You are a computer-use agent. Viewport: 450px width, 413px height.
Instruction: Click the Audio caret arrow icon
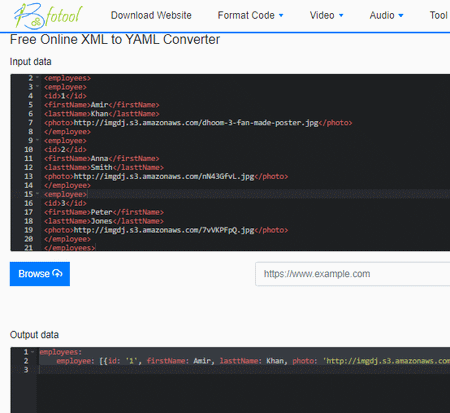pyautogui.click(x=401, y=16)
